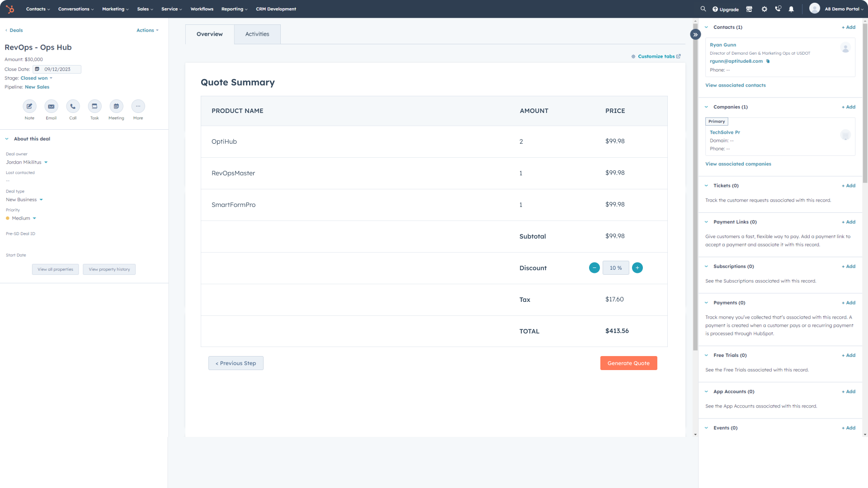The width and height of the screenshot is (868, 488).
Task: Click Generate Quote
Action: (x=628, y=363)
